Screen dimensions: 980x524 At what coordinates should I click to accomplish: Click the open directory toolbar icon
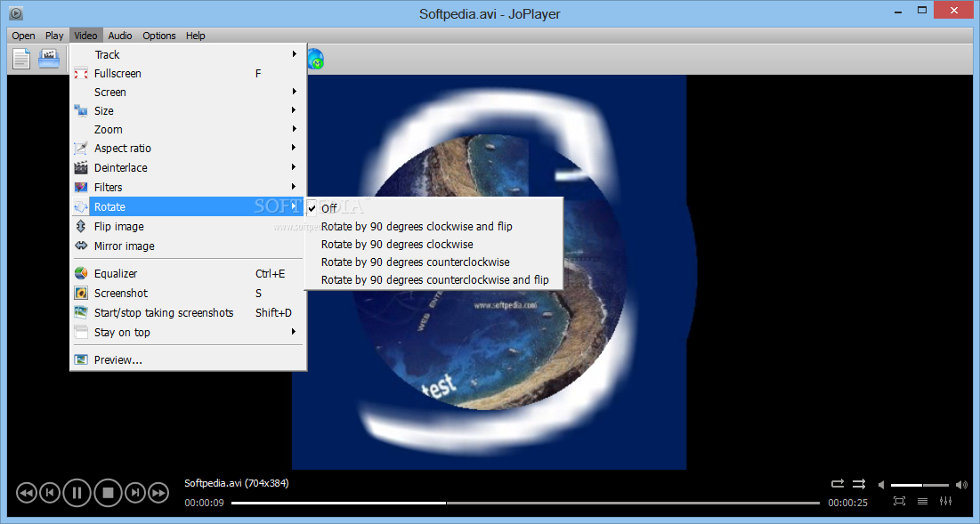pos(49,60)
